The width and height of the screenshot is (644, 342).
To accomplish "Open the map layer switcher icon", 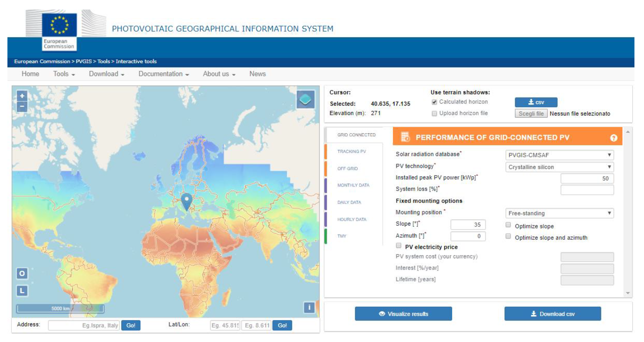I will pos(305,100).
